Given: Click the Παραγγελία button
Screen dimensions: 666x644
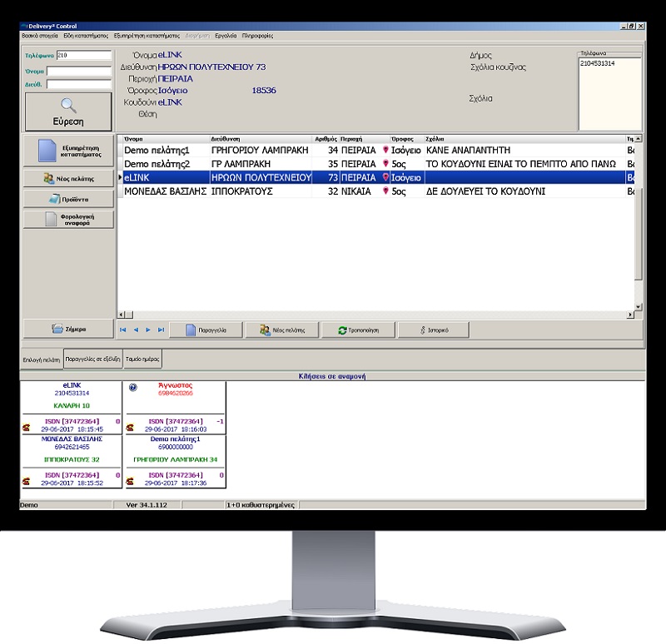Looking at the screenshot, I should (207, 330).
